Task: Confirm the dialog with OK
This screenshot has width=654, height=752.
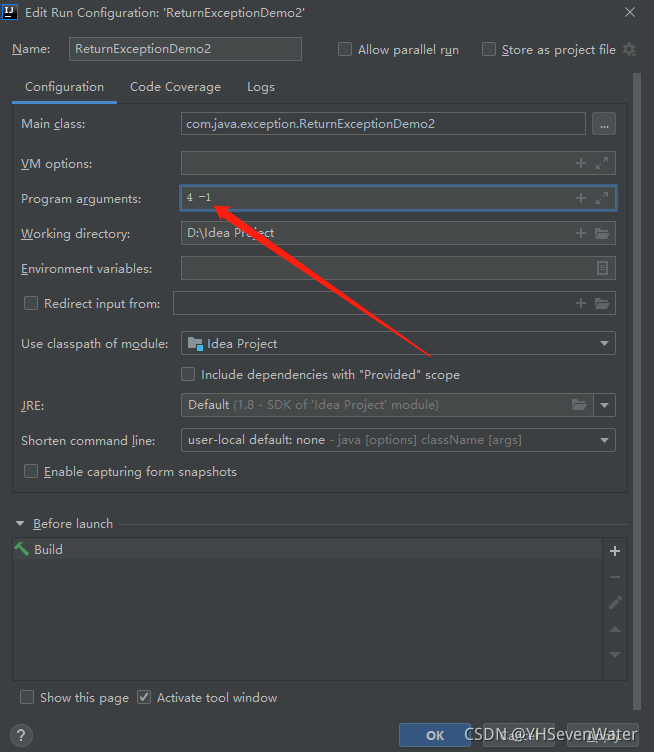Action: click(x=435, y=735)
